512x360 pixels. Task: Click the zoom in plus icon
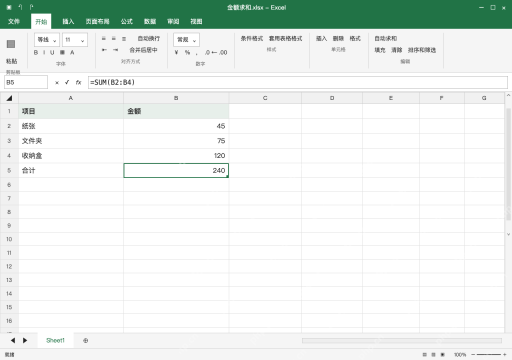click(505, 355)
